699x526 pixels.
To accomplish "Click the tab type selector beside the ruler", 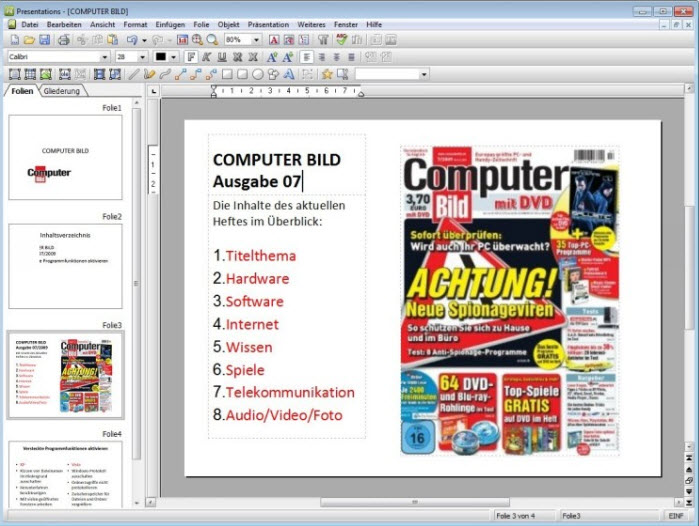I will pyautogui.click(x=154, y=91).
